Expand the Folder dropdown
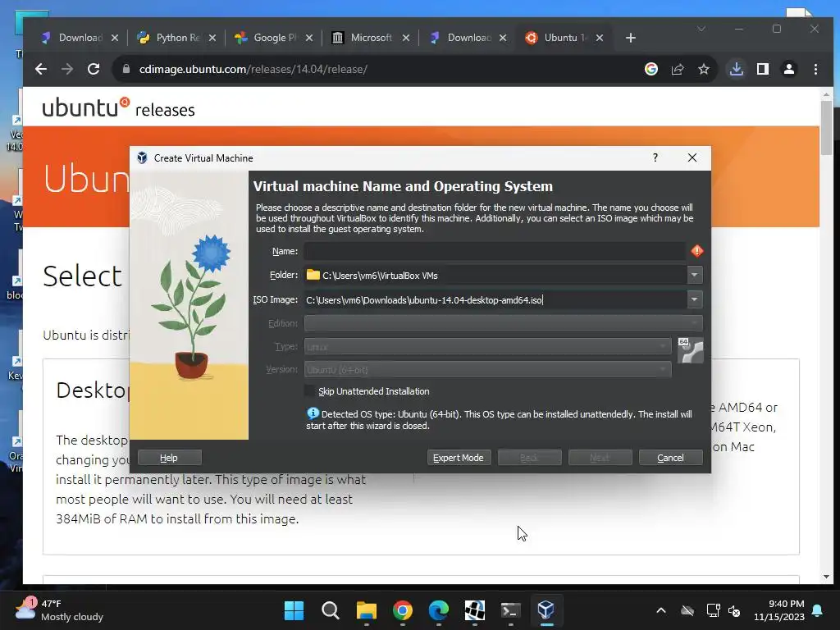This screenshot has height=630, width=840. 694,275
